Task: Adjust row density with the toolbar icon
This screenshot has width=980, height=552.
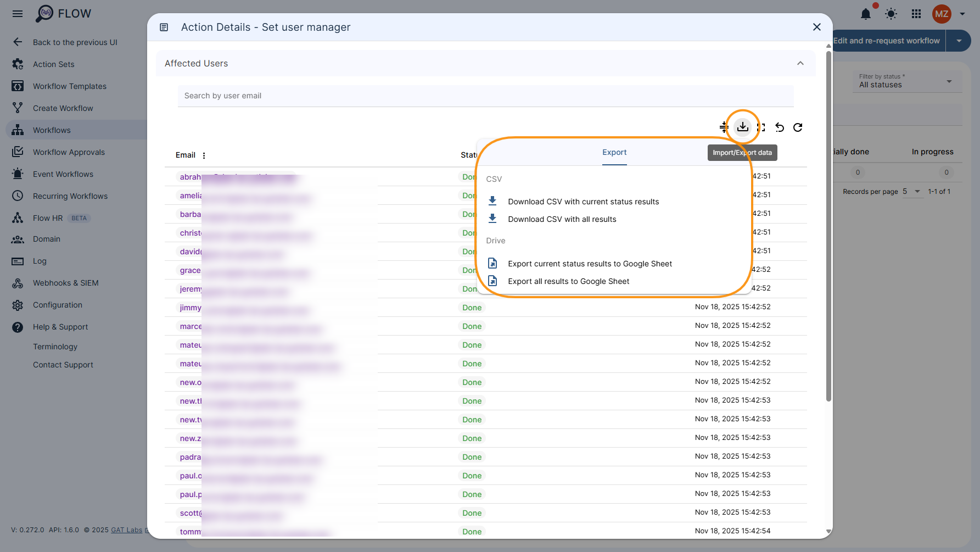Action: (724, 127)
